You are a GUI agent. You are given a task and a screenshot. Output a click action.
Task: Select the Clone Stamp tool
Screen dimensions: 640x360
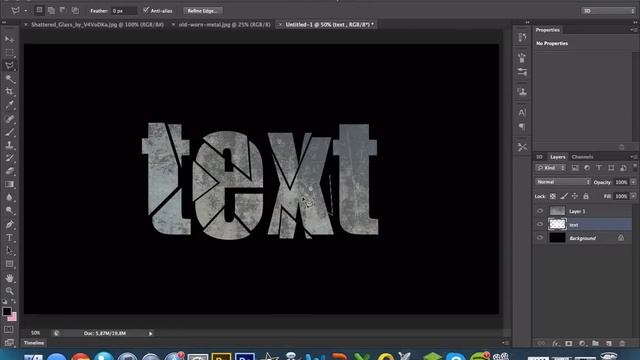9,145
